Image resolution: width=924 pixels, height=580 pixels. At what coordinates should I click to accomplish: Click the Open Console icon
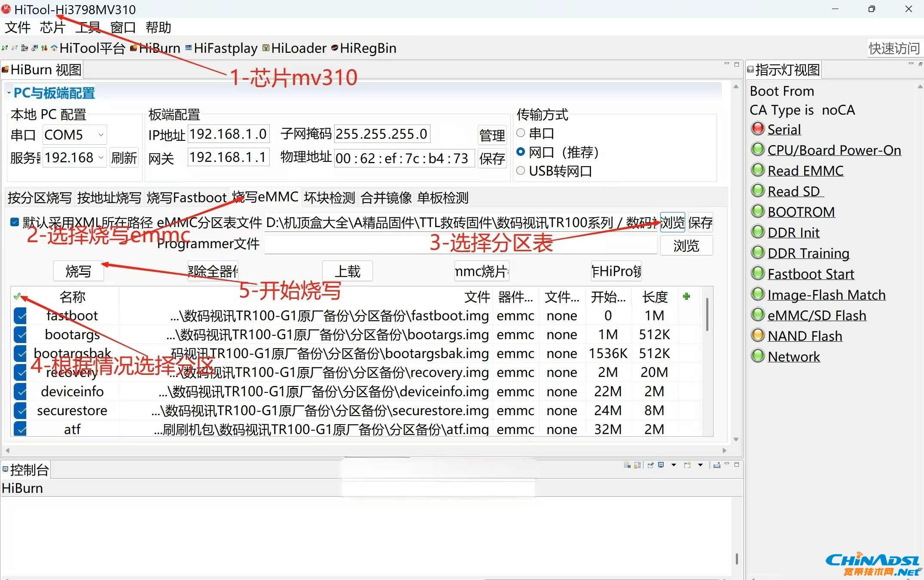[x=687, y=465]
